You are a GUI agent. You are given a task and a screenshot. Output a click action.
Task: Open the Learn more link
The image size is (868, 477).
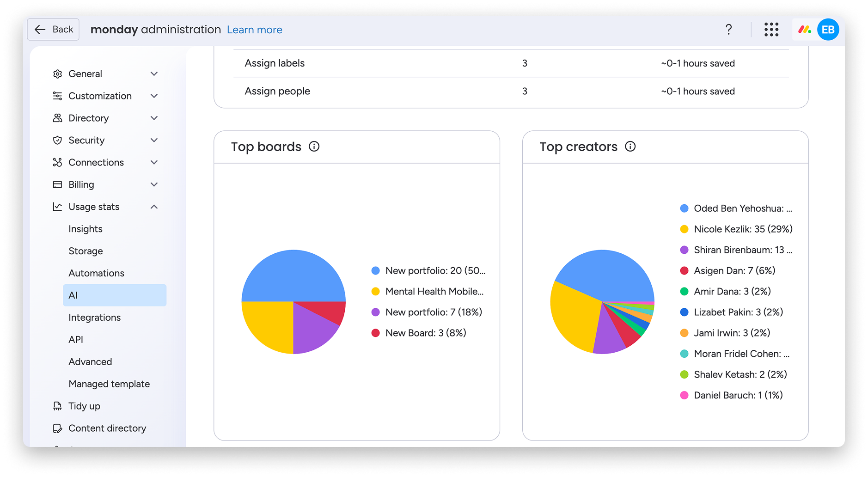coord(254,30)
